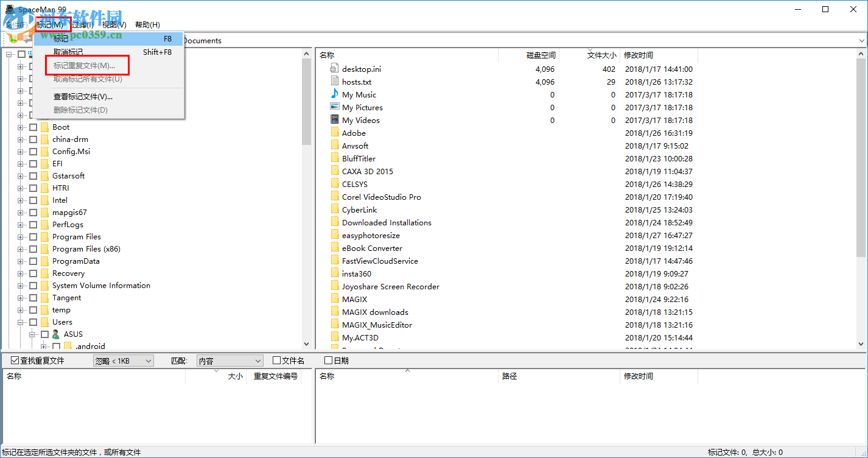868x458 pixels.
Task: Click the hosts.txt document icon
Action: (334, 82)
